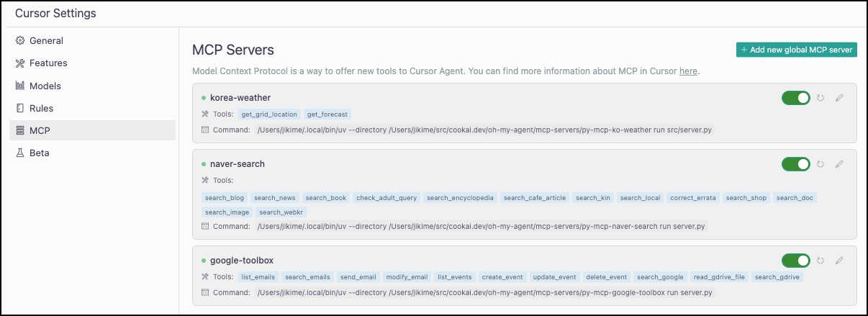Click the naver-search Tools wrench icon
Screen dimensions: 868x316
click(204, 180)
